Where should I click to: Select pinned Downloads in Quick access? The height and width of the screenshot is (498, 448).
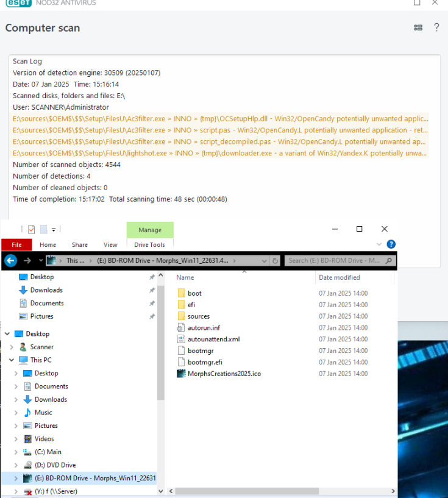pos(46,290)
